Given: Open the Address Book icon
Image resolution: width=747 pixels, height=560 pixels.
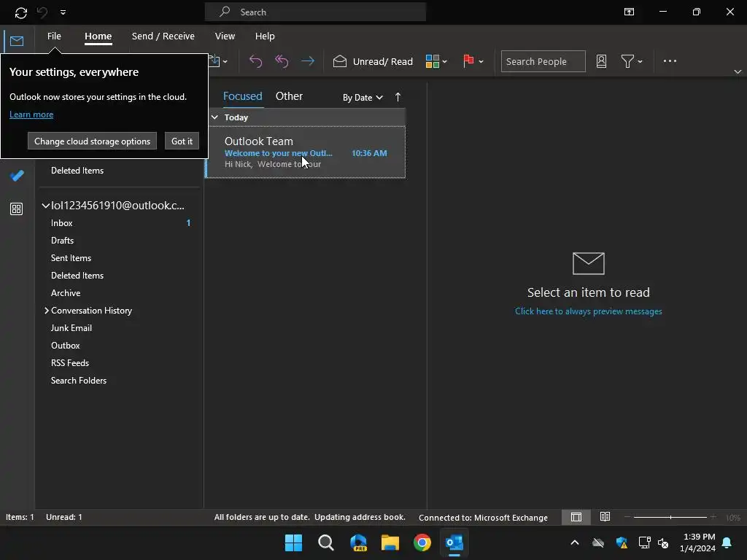Looking at the screenshot, I should (x=601, y=61).
